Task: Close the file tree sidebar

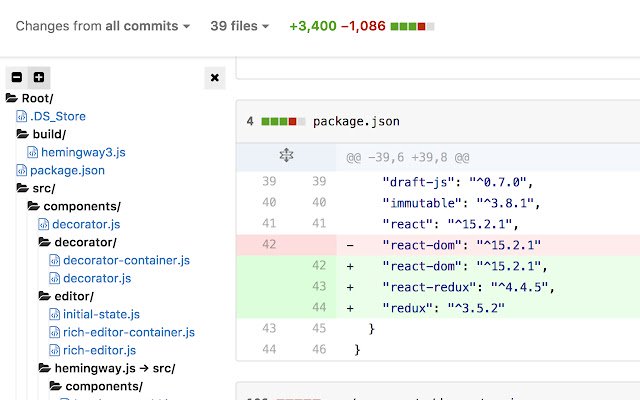Action: [x=215, y=78]
